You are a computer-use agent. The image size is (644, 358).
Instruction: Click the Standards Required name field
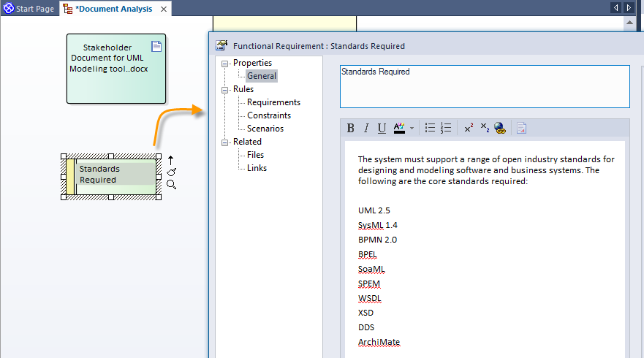pos(484,86)
